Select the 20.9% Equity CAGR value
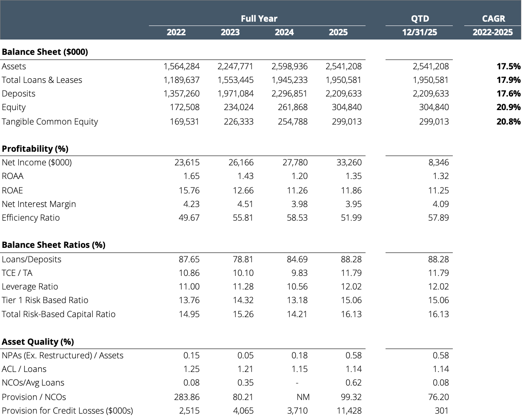 [x=508, y=108]
